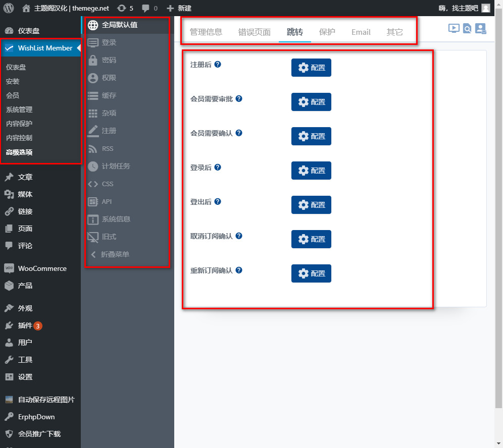Switch to the 保护 tab
503x448 pixels.
(327, 32)
